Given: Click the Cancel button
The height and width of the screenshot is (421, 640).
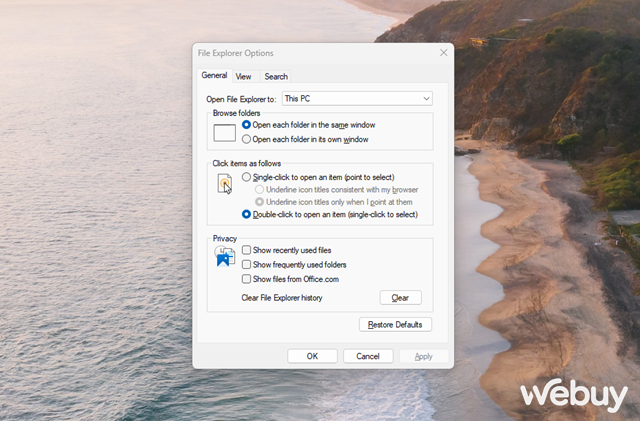Looking at the screenshot, I should point(368,356).
